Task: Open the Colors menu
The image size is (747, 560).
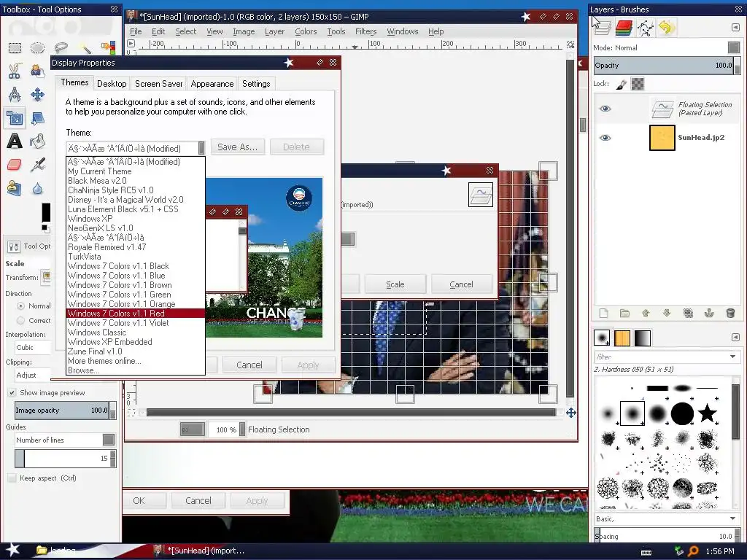Action: pos(306,31)
